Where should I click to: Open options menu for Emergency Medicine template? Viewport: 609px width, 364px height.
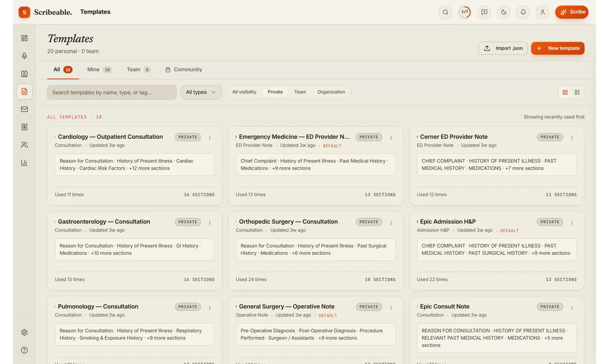(391, 138)
